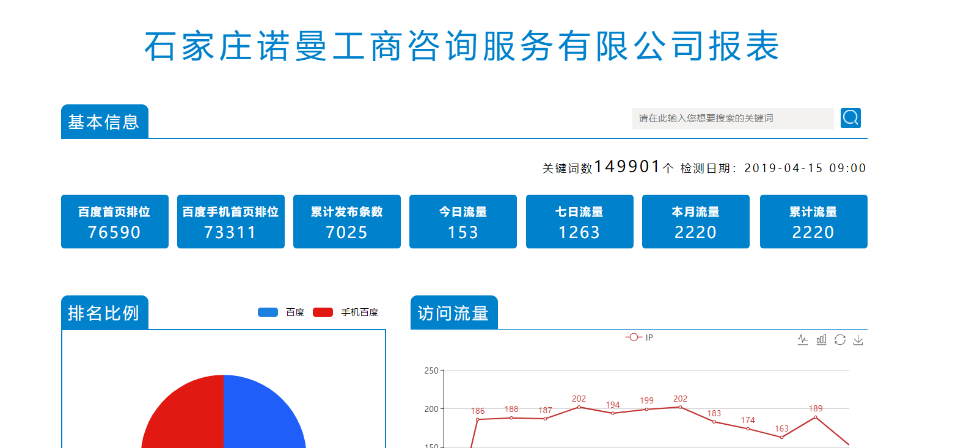Click the 百度首页排位 76590 card
980x448 pixels.
pos(115,222)
